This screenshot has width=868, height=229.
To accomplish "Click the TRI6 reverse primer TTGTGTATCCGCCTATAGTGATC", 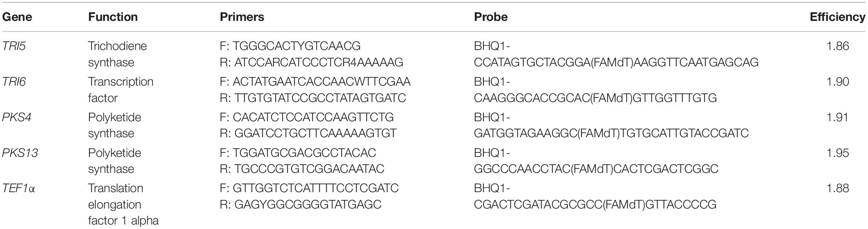I will tap(320, 98).
